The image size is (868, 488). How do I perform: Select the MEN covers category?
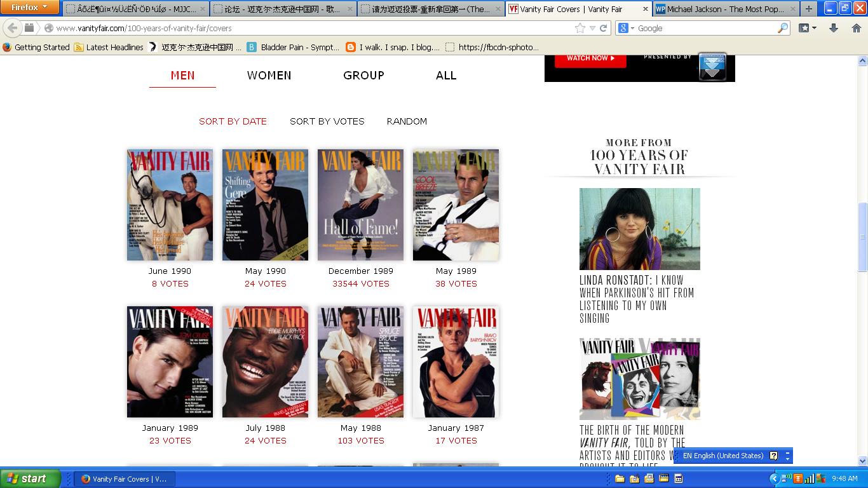182,75
